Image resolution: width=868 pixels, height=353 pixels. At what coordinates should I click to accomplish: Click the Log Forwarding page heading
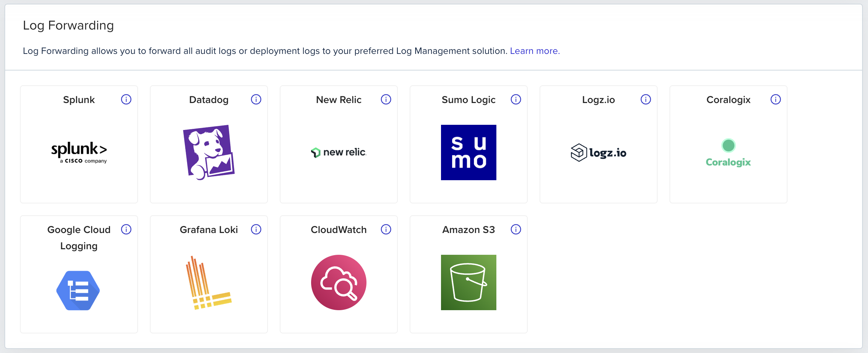coord(68,25)
